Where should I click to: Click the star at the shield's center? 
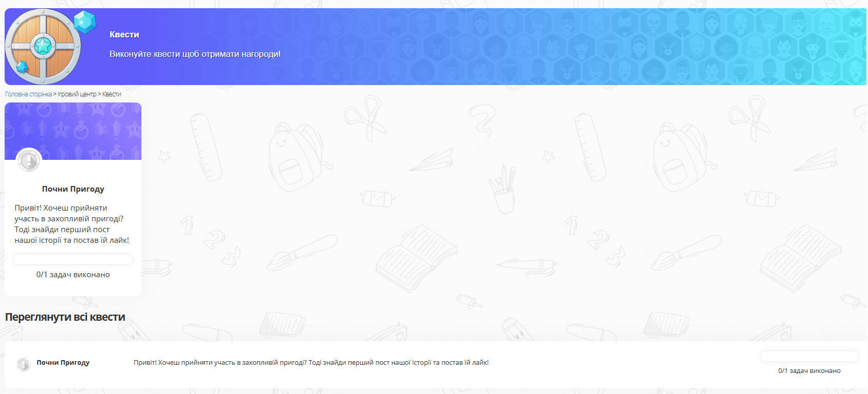pos(43,47)
